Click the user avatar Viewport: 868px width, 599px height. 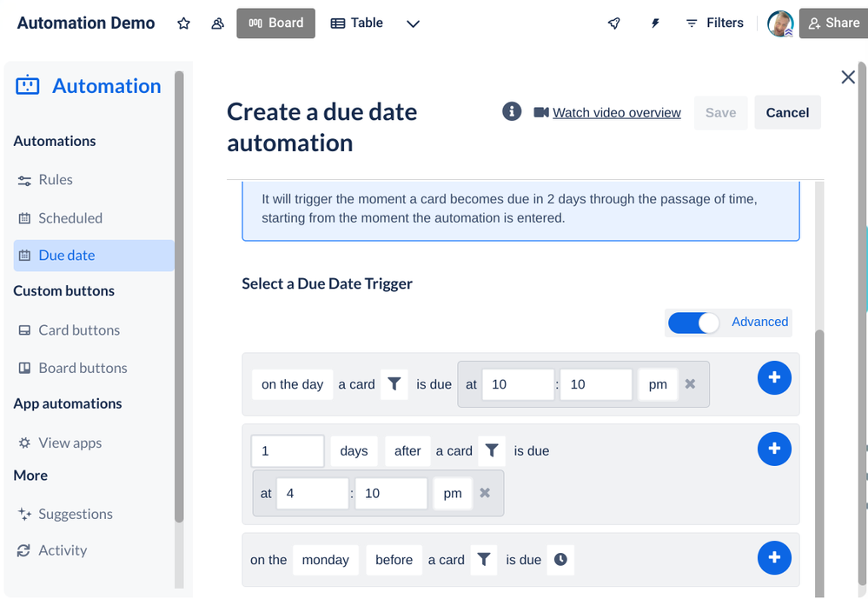click(780, 23)
